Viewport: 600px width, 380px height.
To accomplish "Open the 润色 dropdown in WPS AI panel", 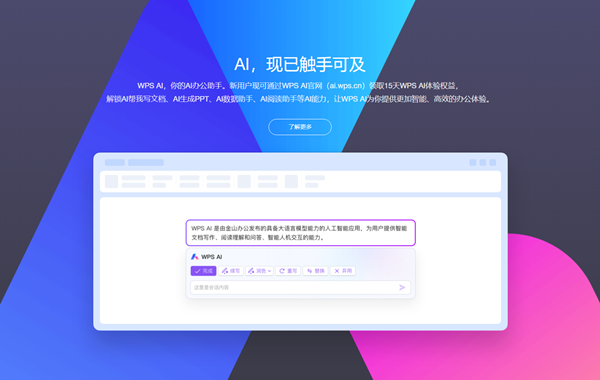I will (259, 271).
